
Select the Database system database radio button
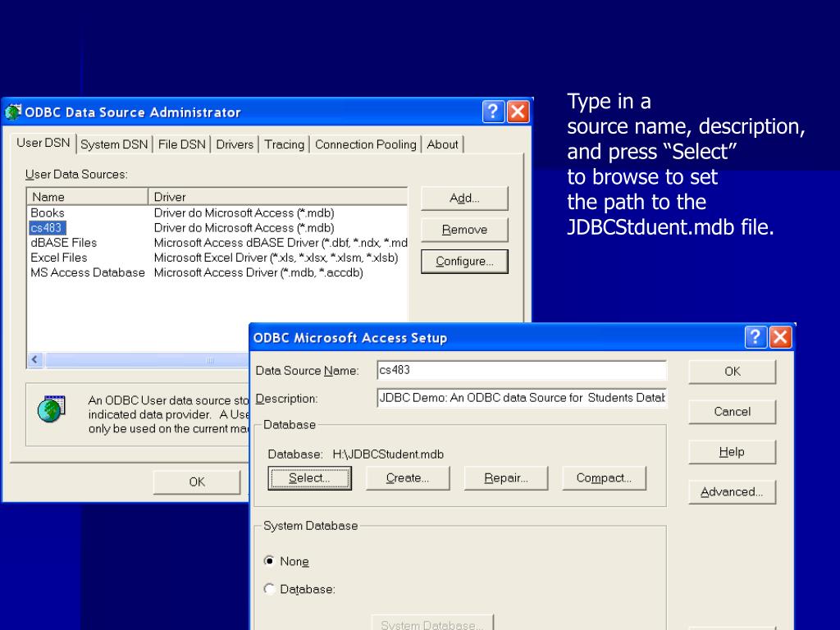click(x=269, y=589)
